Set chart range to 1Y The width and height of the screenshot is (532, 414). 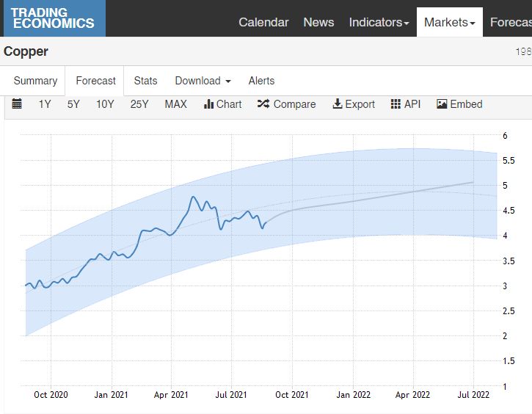[45, 104]
